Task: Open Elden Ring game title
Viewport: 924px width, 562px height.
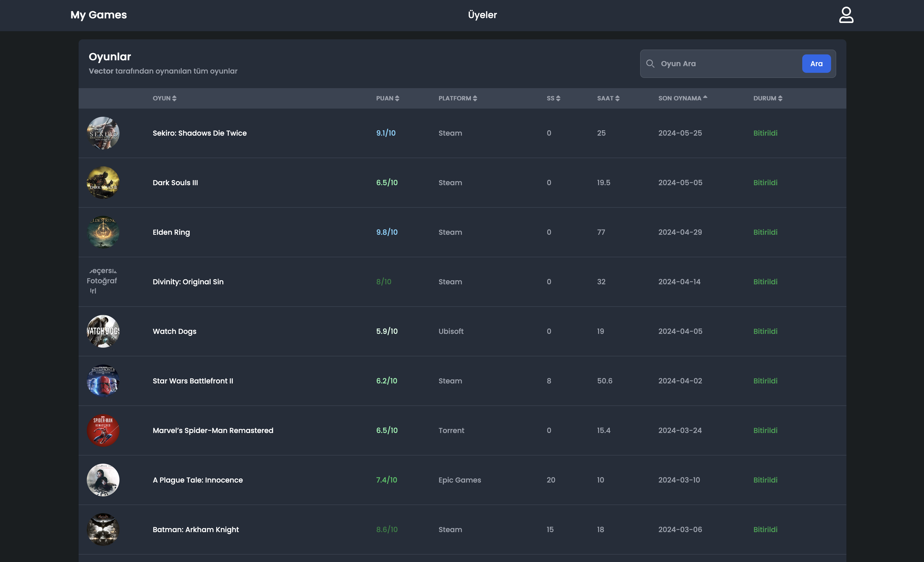Action: [x=171, y=232]
